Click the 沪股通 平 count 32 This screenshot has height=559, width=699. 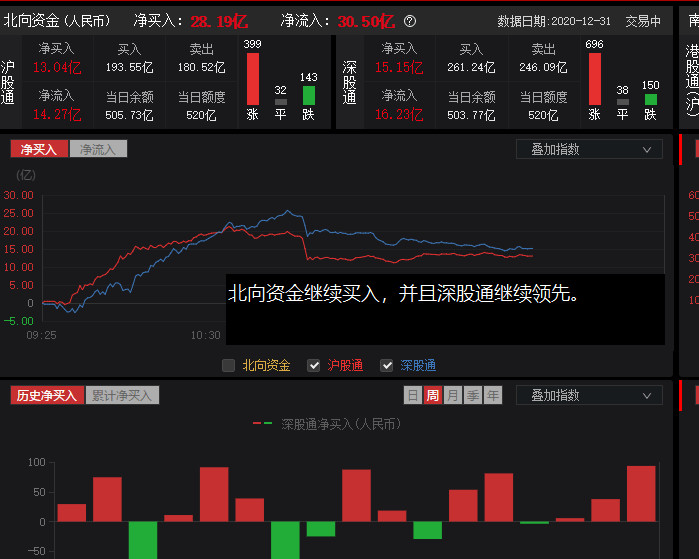[280, 90]
